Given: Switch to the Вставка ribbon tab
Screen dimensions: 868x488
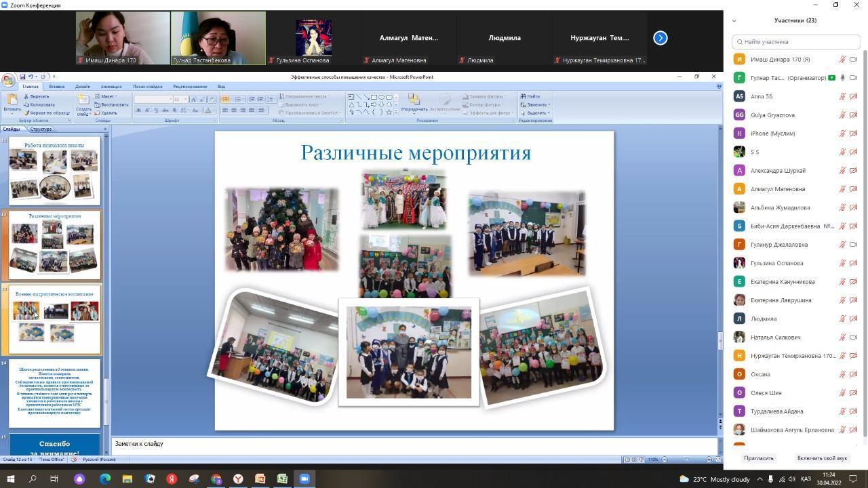Looking at the screenshot, I should [57, 87].
